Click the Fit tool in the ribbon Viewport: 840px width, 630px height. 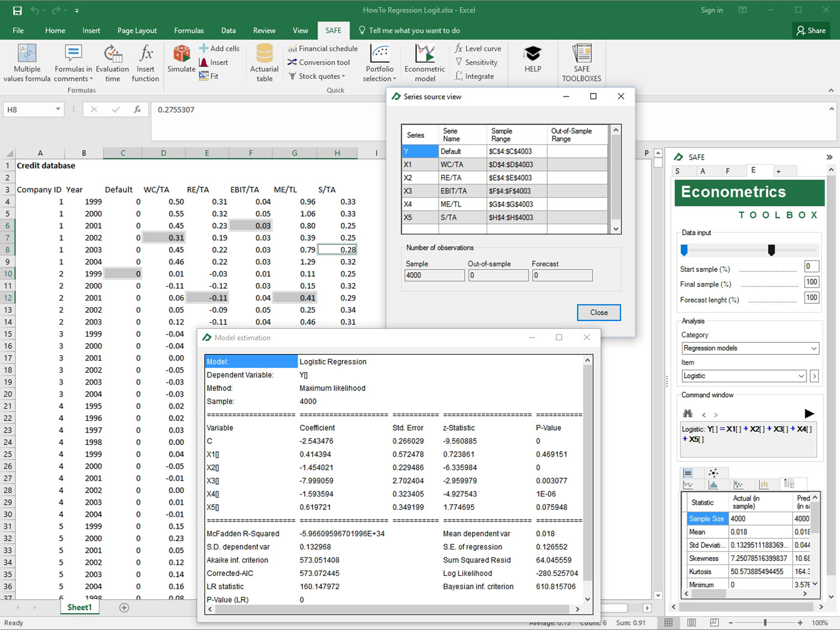[209, 76]
